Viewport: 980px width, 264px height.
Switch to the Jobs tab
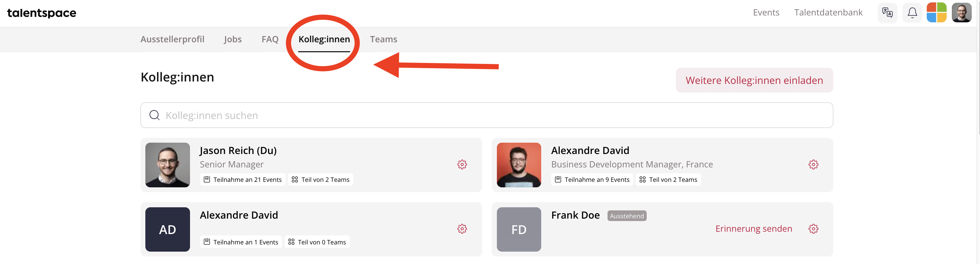[x=233, y=39]
